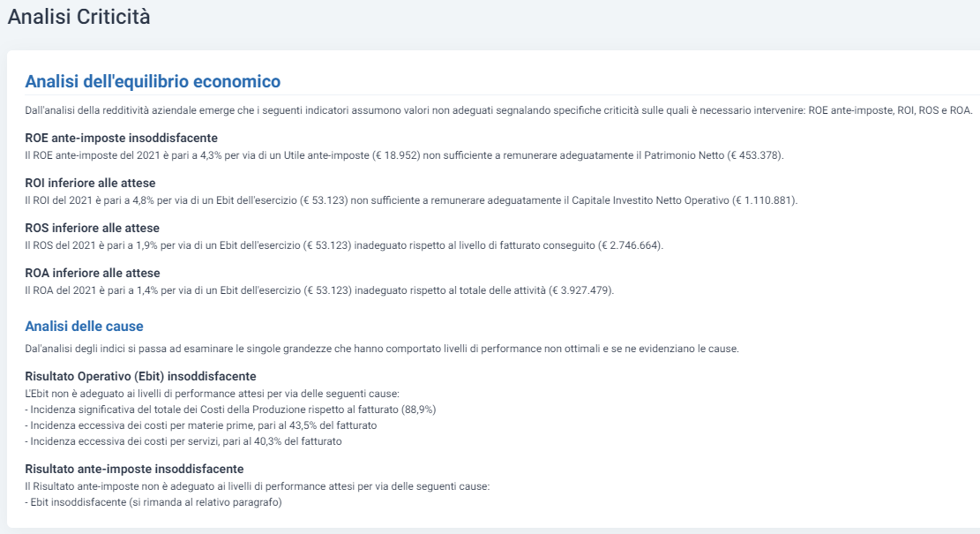The image size is (980, 534).
Task: Select the fatturato conseguito € 2.746.664 figure
Action: (x=631, y=245)
